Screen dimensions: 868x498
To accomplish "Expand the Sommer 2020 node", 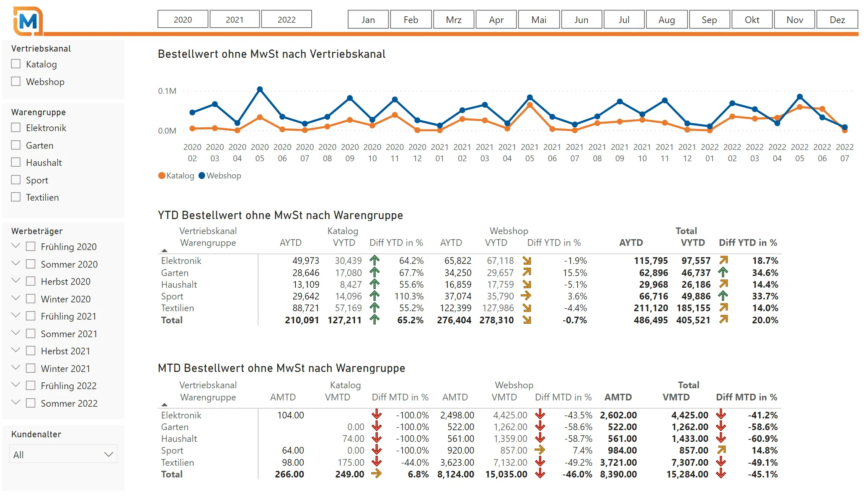I will coord(16,263).
